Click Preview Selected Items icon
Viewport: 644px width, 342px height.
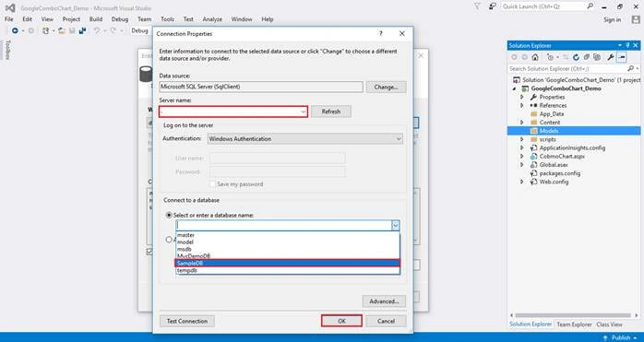click(x=622, y=57)
